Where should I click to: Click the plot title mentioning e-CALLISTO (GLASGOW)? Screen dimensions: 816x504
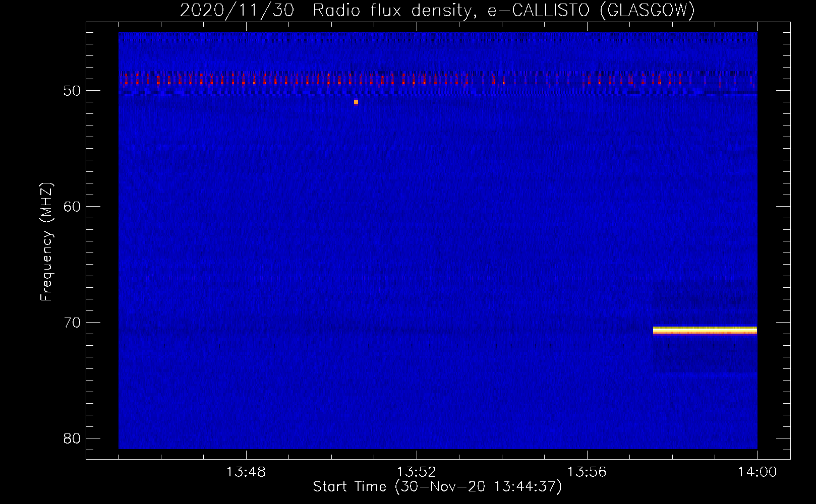[x=437, y=10]
